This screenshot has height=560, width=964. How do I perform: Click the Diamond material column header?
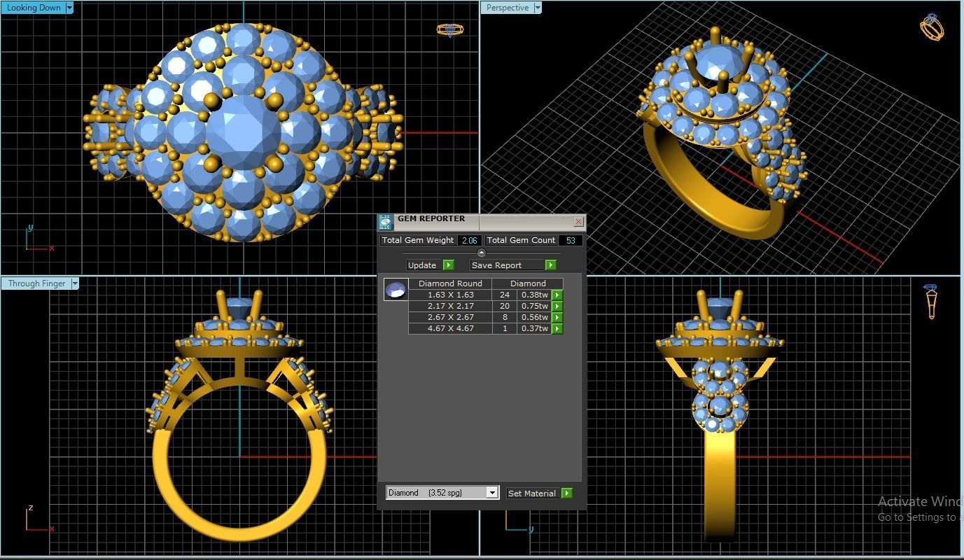(528, 283)
